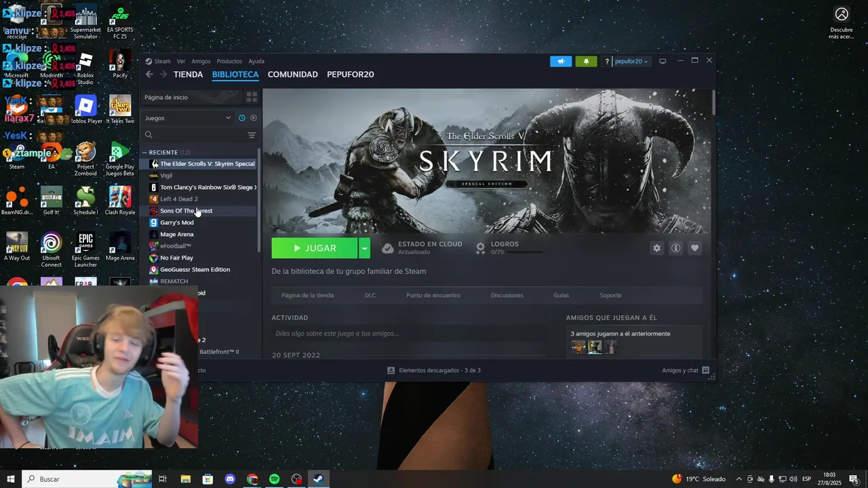Go back with Steam's left arrow
The width and height of the screenshot is (868, 488).
(149, 75)
